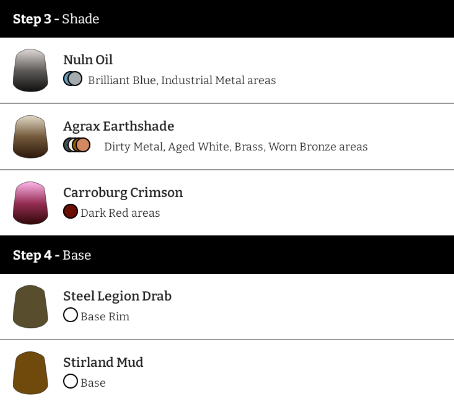Viewport: 454px width, 403px height.
Task: Select the orange swatch cluster under Agrax Earthshade
Action: (x=77, y=145)
